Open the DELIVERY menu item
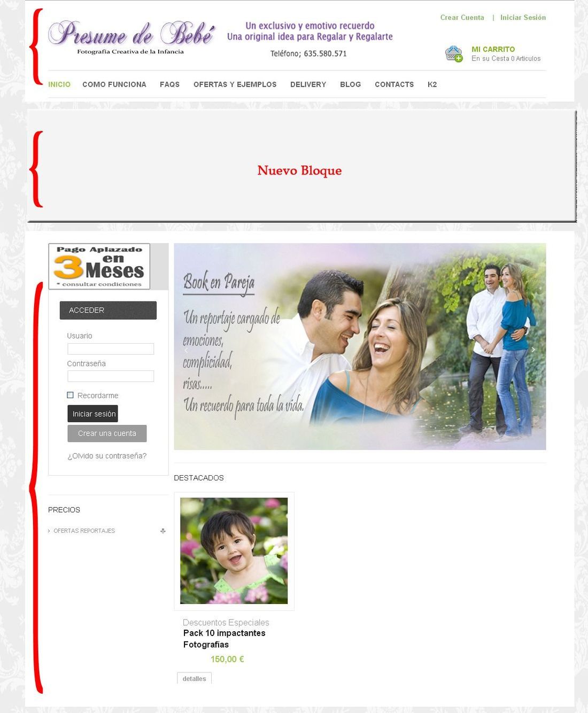Image resolution: width=588 pixels, height=713 pixels. point(308,84)
